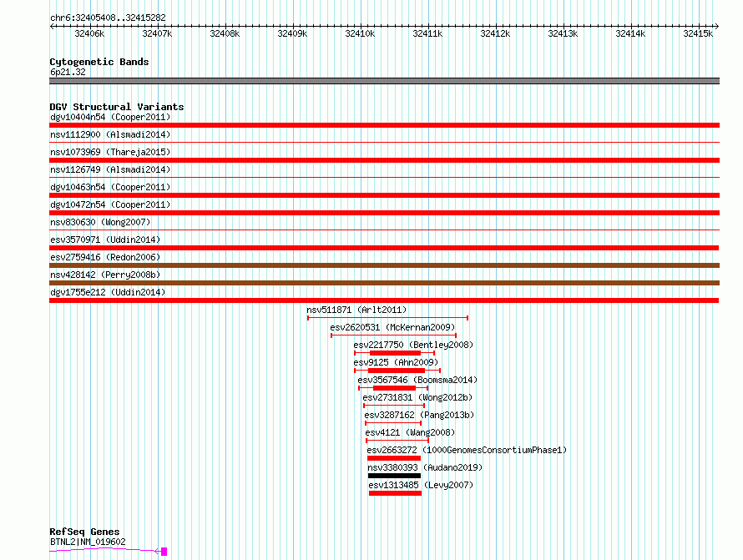This screenshot has width=743, height=560.
Task: Select the esv2620531 thin span line
Action: click(x=394, y=335)
